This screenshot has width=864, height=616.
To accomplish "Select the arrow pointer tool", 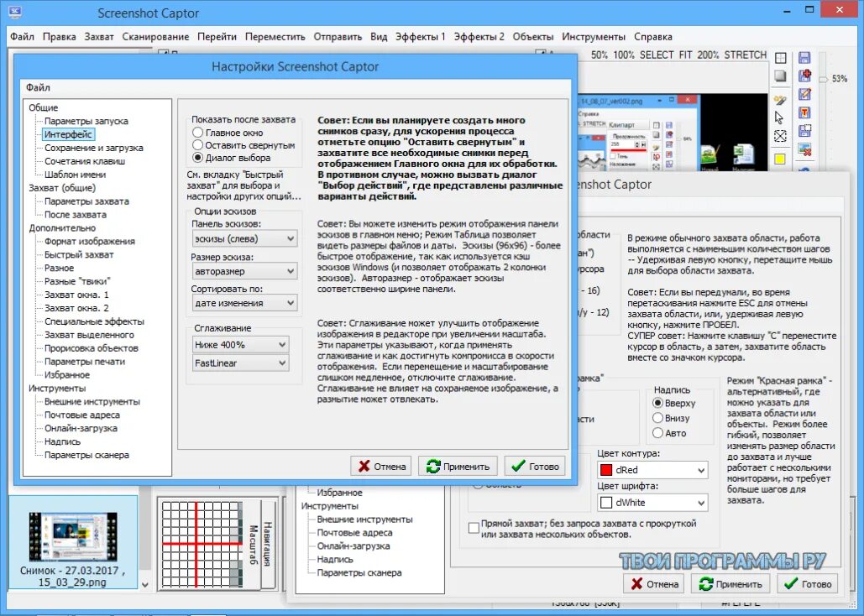I will click(779, 117).
